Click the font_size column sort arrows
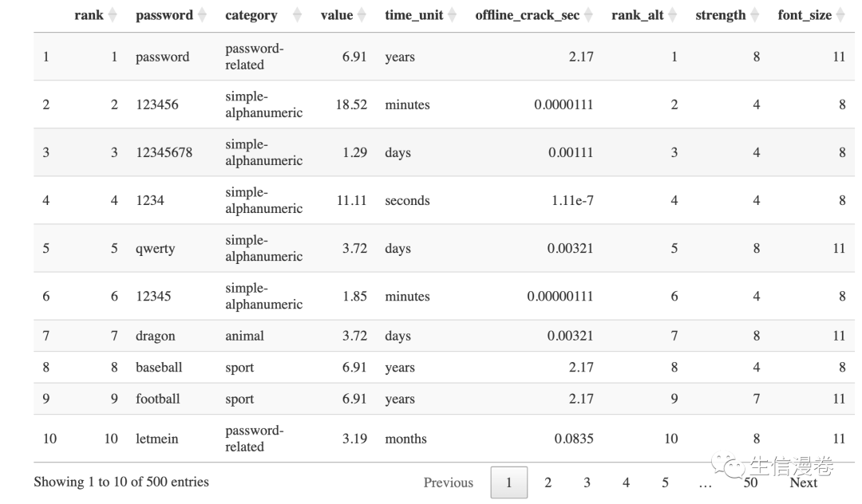 [840, 15]
